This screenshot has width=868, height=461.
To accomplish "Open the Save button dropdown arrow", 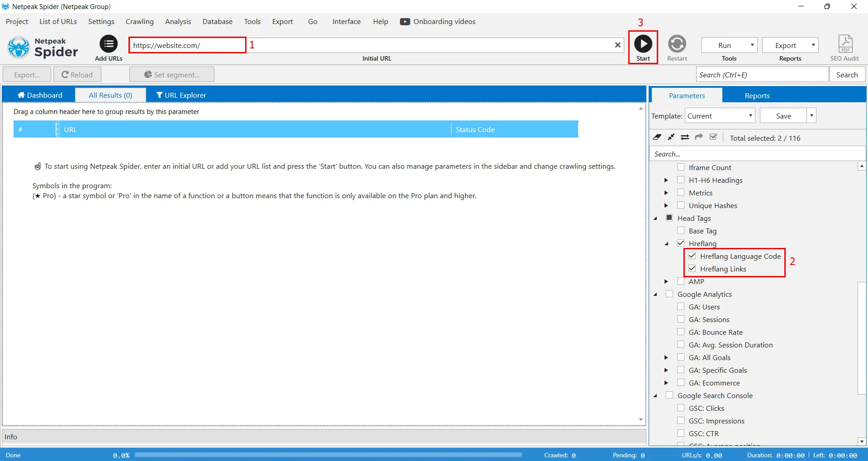I will [811, 116].
